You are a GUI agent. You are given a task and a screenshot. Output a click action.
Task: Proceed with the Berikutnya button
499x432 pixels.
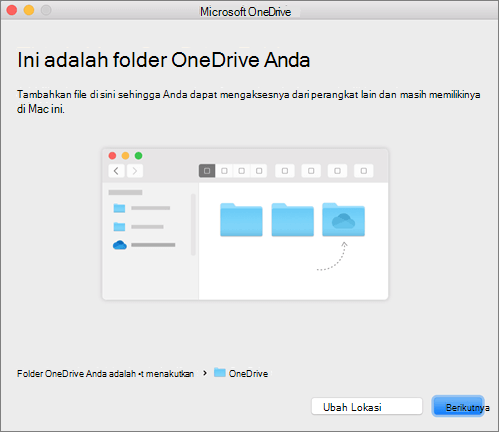click(458, 406)
